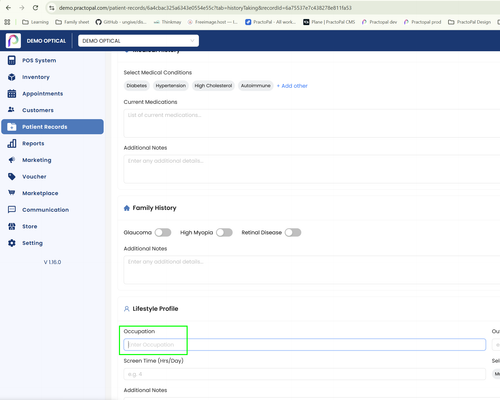Select the Diabetes condition chip
500x400 pixels.
(x=137, y=86)
